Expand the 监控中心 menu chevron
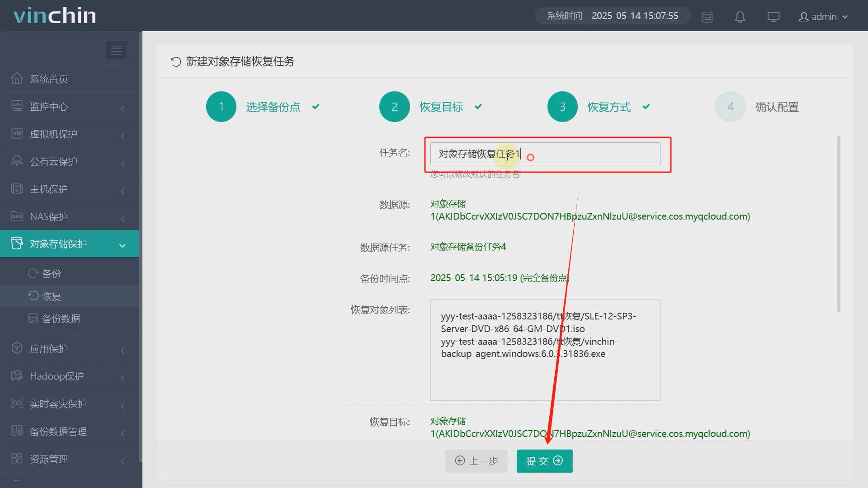868x488 pixels. tap(123, 108)
